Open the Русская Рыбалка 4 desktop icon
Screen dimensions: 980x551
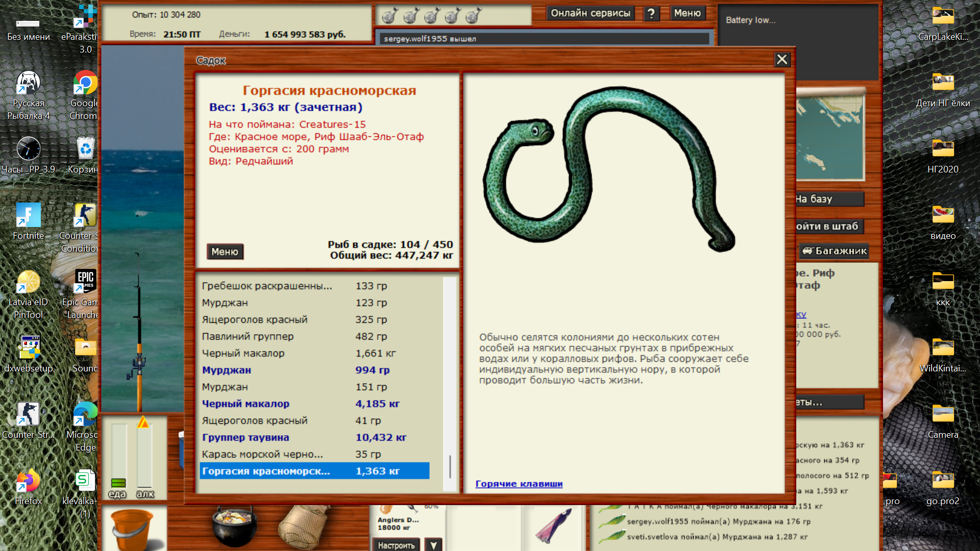coord(28,95)
